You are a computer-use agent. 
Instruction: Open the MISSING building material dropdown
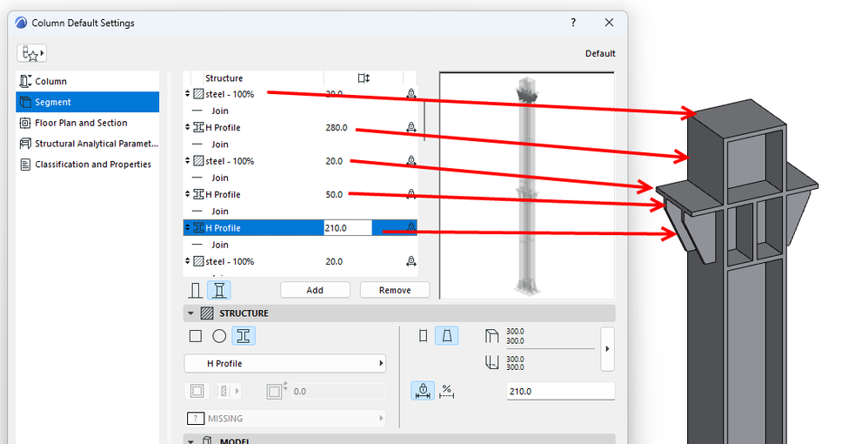click(284, 419)
